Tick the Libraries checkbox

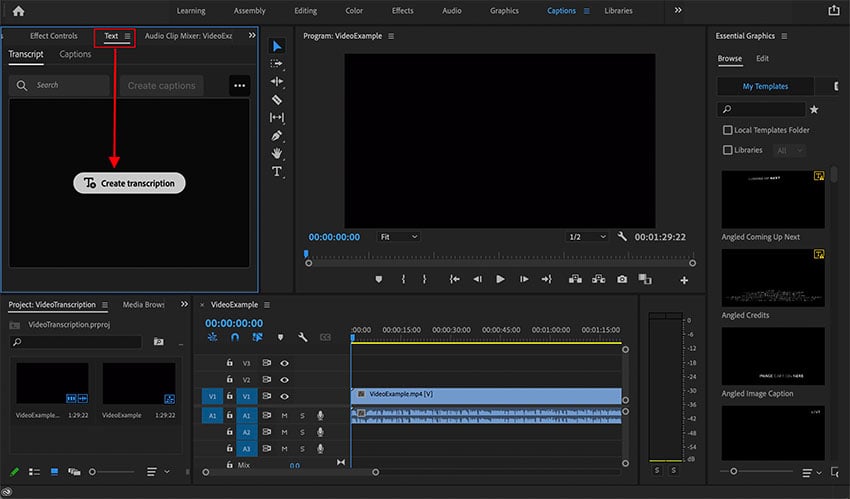[727, 150]
